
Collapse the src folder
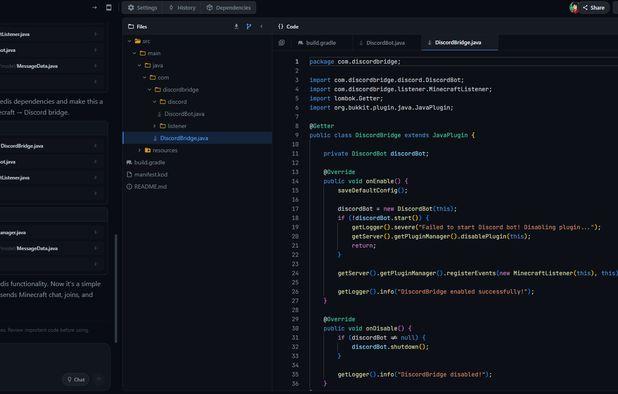pyautogui.click(x=129, y=41)
